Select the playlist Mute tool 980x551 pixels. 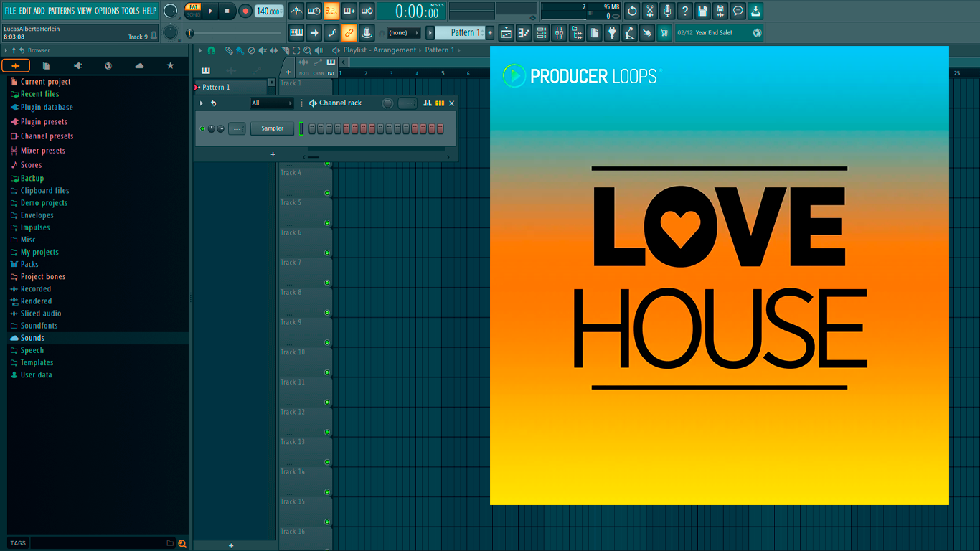tap(263, 50)
